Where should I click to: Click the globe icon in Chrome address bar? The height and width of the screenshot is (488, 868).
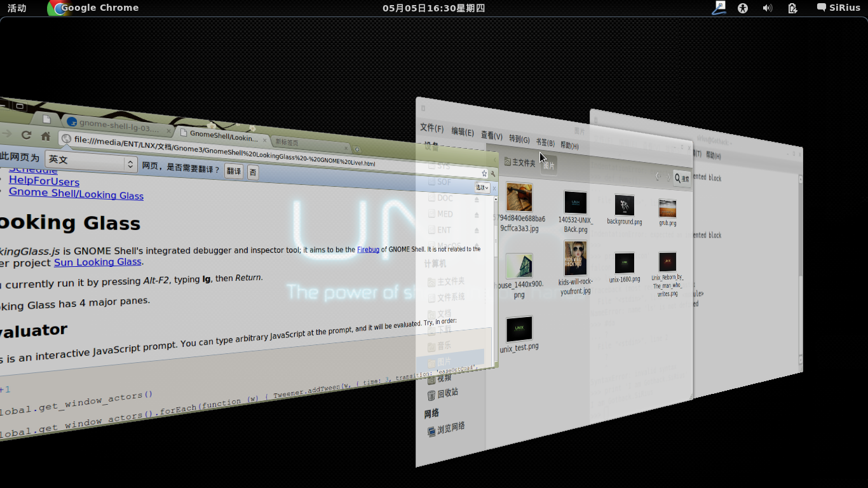pyautogui.click(x=65, y=138)
